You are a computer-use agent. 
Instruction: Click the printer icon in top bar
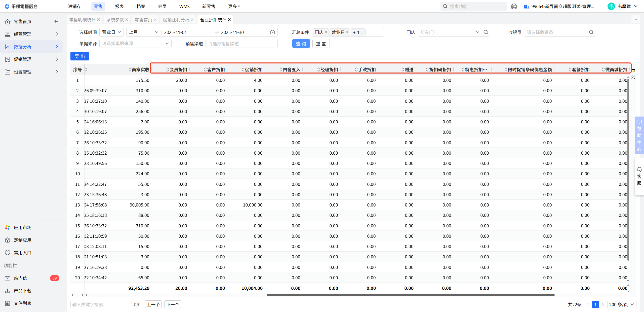click(x=514, y=6)
